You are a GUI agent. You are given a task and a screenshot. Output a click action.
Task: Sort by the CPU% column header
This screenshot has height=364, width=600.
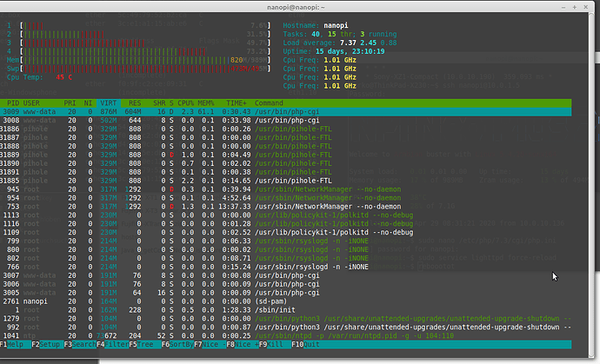pyautogui.click(x=188, y=103)
